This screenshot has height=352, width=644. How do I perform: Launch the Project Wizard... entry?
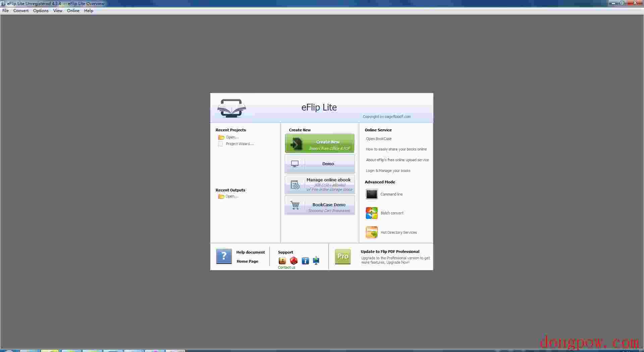click(239, 144)
